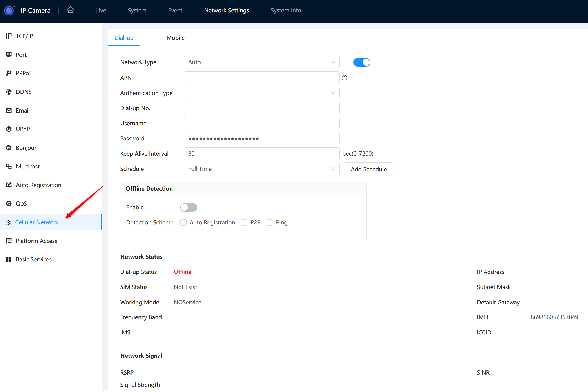Screen dimensions: 588x392
Task: Open the Event menu
Action: pyautogui.click(x=175, y=10)
